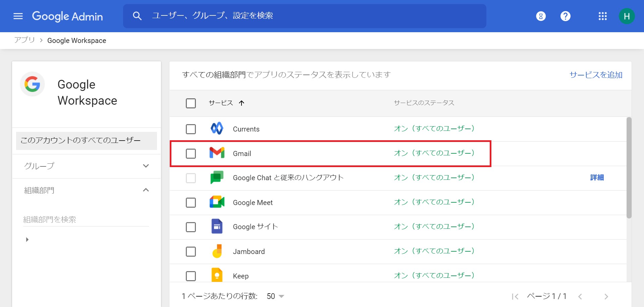Click Keep status オン（すべてのユーザー）
This screenshot has width=644, height=307.
click(434, 275)
